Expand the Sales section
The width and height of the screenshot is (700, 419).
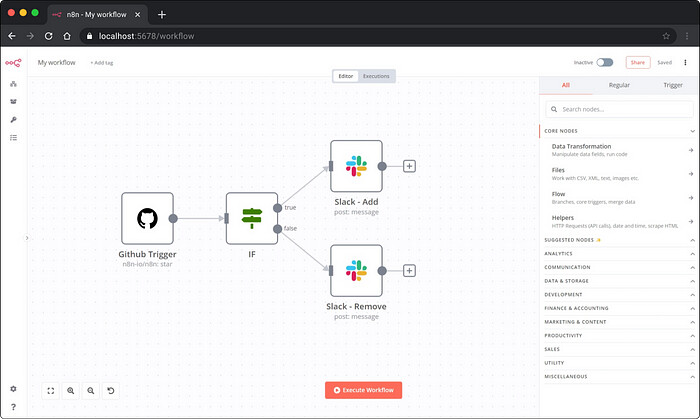pyautogui.click(x=620, y=349)
